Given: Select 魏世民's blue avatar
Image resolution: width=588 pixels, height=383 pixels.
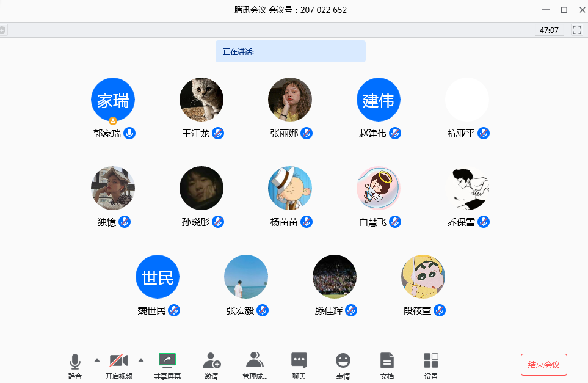Looking at the screenshot, I should (158, 277).
